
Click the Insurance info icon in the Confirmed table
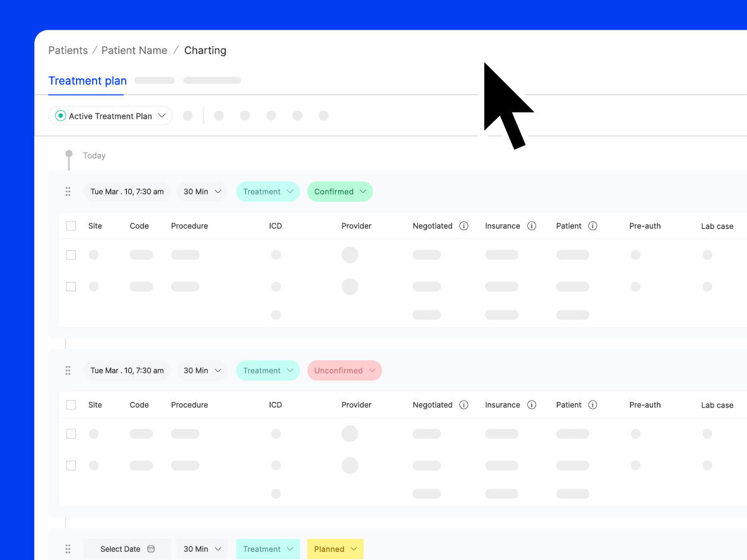pyautogui.click(x=532, y=226)
